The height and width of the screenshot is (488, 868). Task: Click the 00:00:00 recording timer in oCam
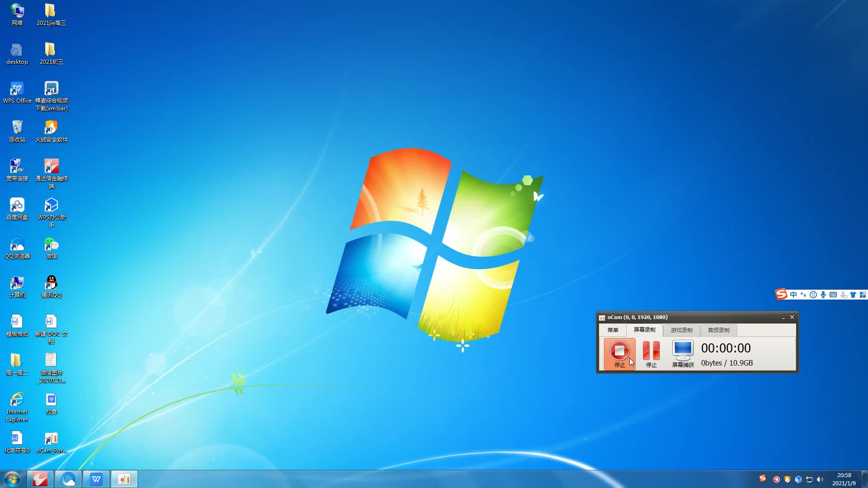click(x=726, y=348)
